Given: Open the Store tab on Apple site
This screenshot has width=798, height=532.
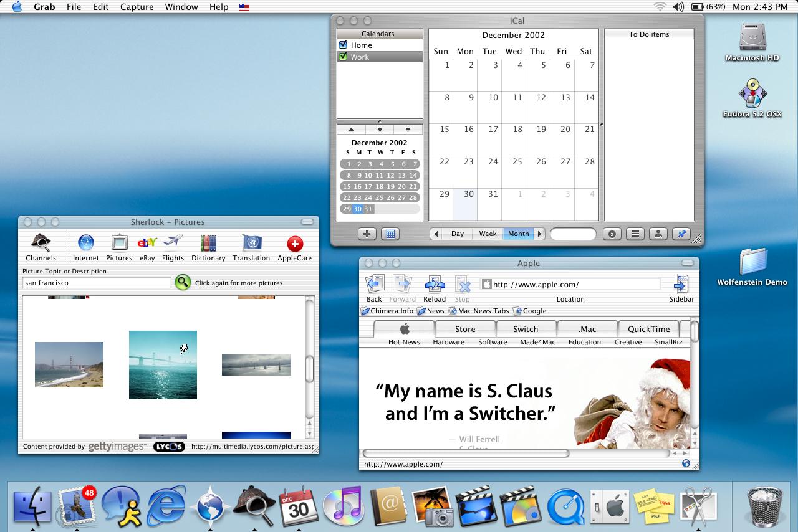Looking at the screenshot, I should point(465,329).
